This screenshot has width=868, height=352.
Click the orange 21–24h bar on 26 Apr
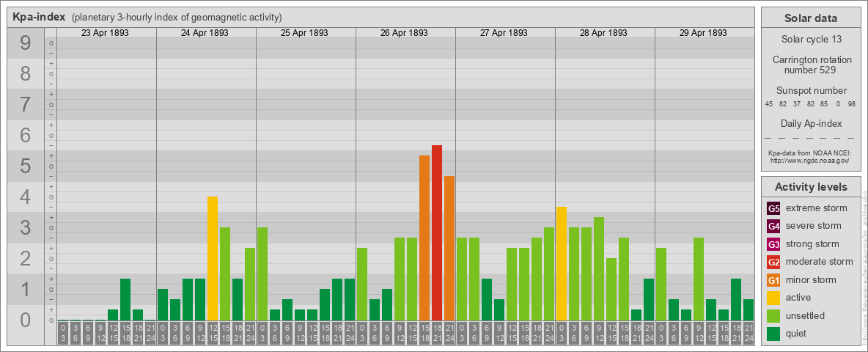[449, 249]
